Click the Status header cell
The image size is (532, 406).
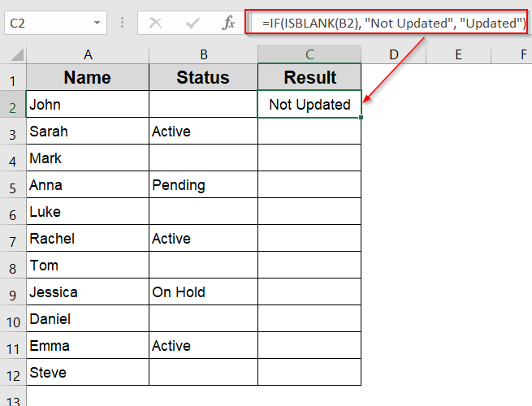tap(203, 77)
